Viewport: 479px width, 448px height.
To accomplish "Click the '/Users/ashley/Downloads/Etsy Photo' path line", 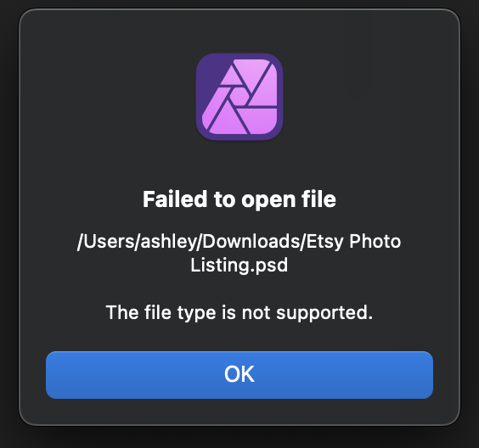I will click(239, 242).
